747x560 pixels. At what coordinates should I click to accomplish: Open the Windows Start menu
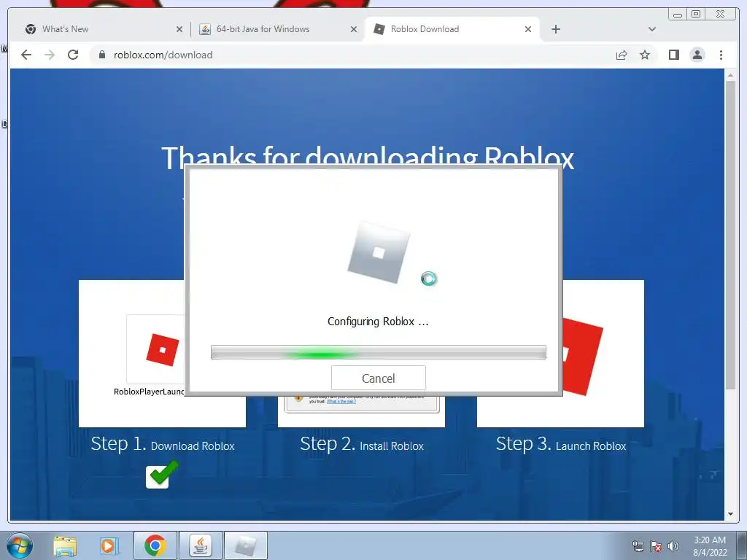tap(20, 545)
